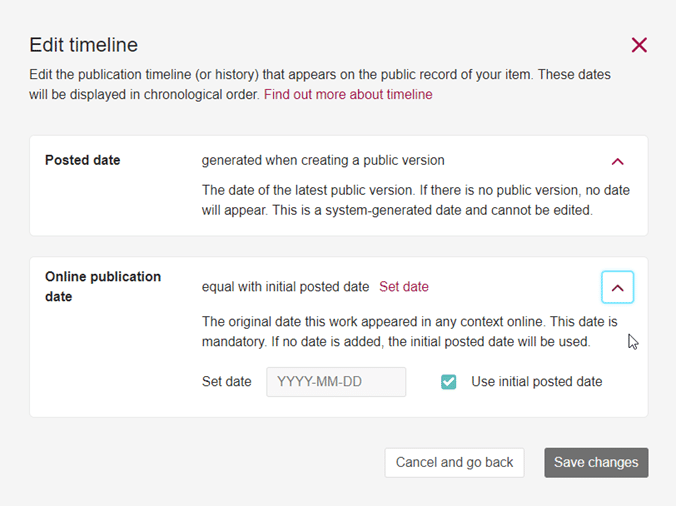Image resolution: width=676 pixels, height=506 pixels.
Task: Click the red Set date link
Action: point(404,287)
